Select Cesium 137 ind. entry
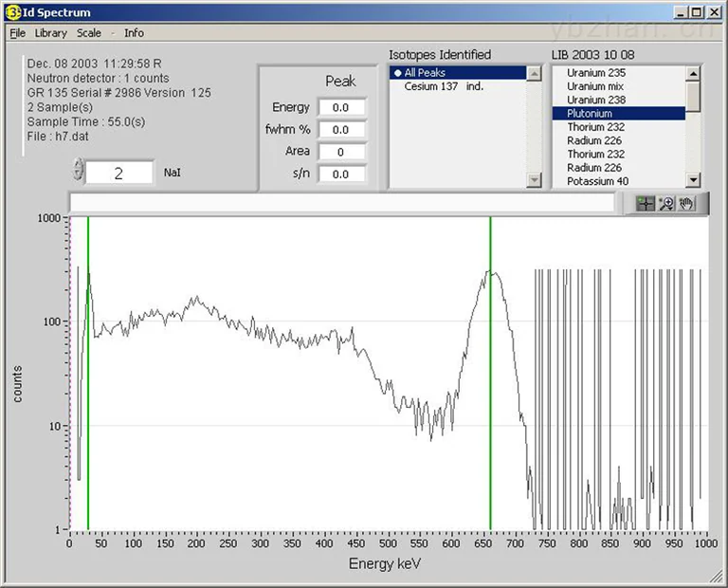 (x=458, y=86)
